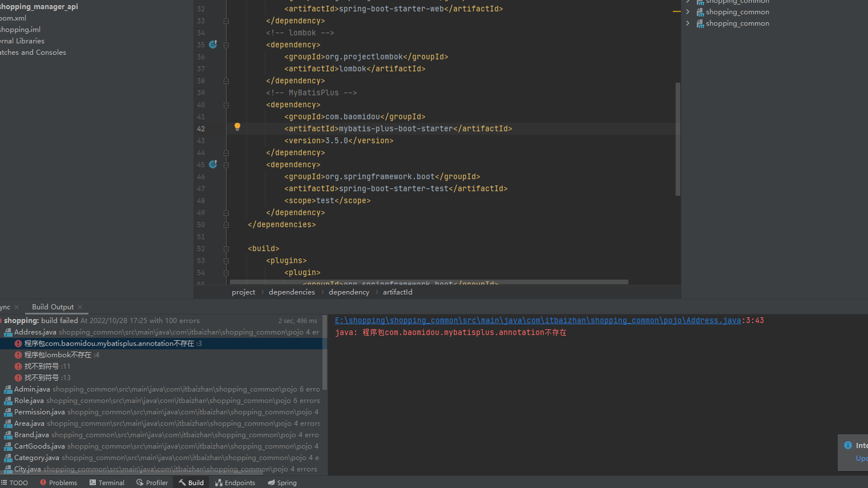Click the info icon in the notification popup
Image resolution: width=868 pixels, height=488 pixels.
(x=848, y=445)
